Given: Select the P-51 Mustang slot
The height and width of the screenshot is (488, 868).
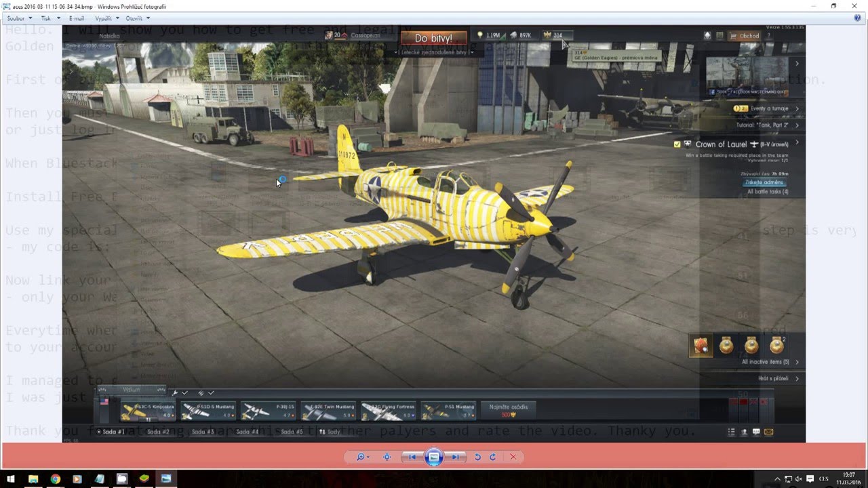Looking at the screenshot, I should (x=448, y=410).
